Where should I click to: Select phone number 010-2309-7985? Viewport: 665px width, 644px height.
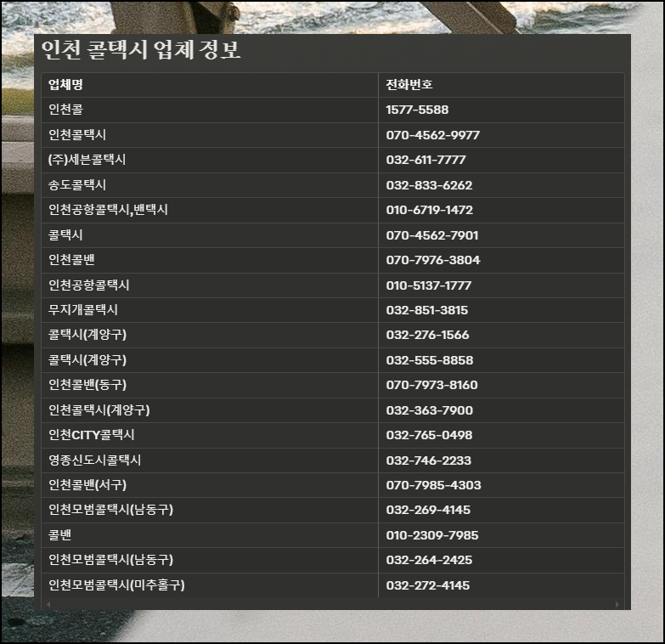(x=432, y=535)
